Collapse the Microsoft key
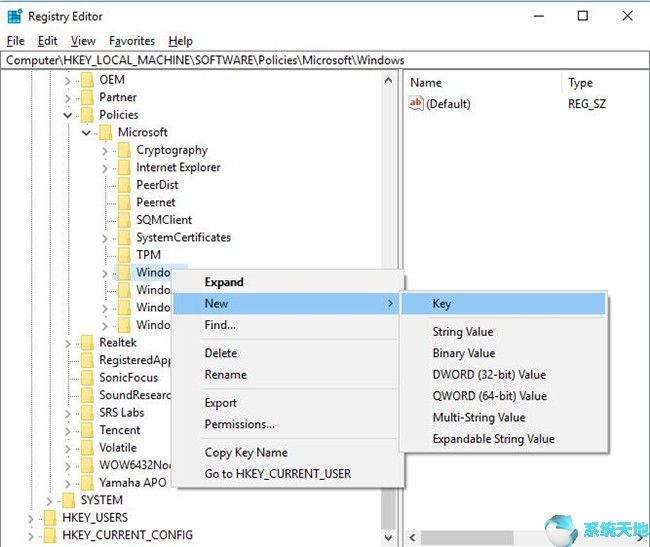 click(x=86, y=133)
